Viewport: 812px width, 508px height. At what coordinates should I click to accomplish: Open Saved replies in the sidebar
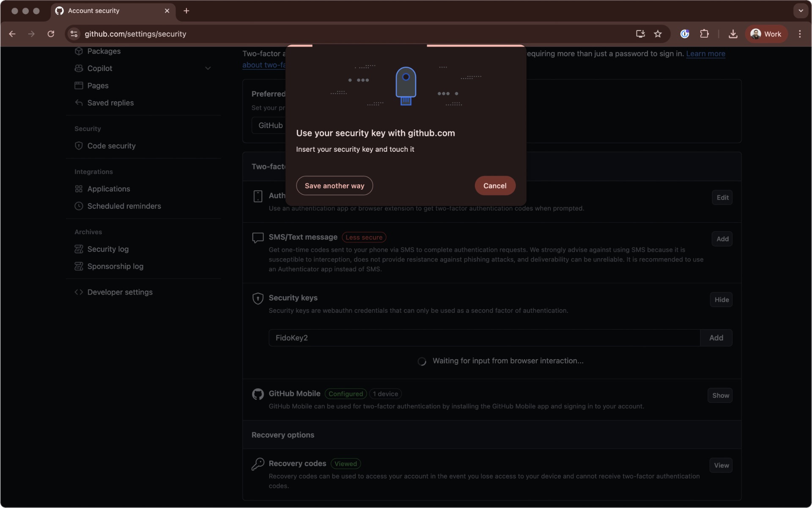[110, 103]
